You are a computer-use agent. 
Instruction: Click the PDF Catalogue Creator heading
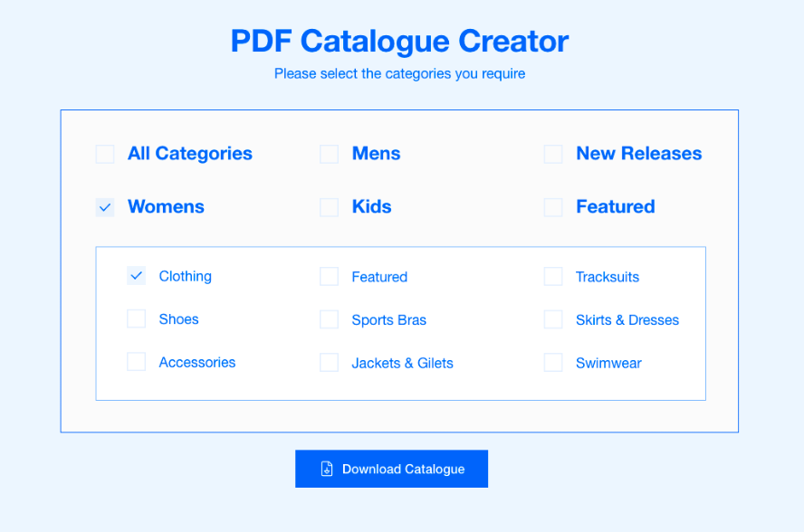click(x=399, y=41)
